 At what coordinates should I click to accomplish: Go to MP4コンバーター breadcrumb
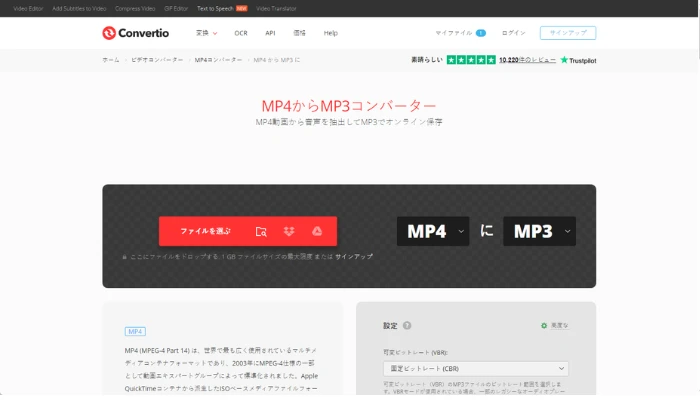(218, 60)
